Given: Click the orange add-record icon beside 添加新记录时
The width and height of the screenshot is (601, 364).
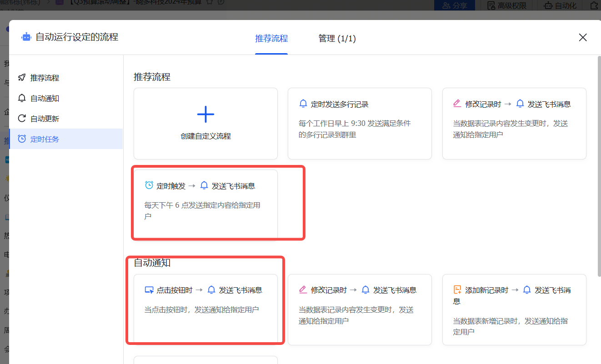Looking at the screenshot, I should tap(457, 290).
